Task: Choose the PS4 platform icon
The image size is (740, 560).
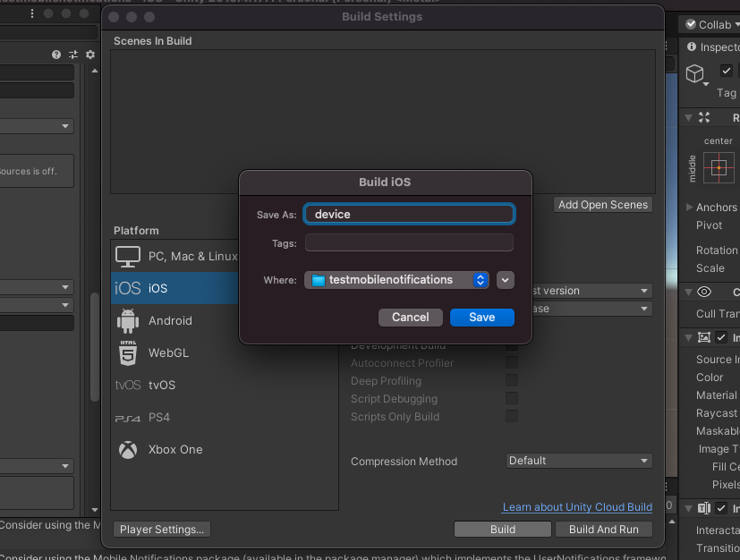Action: point(128,418)
